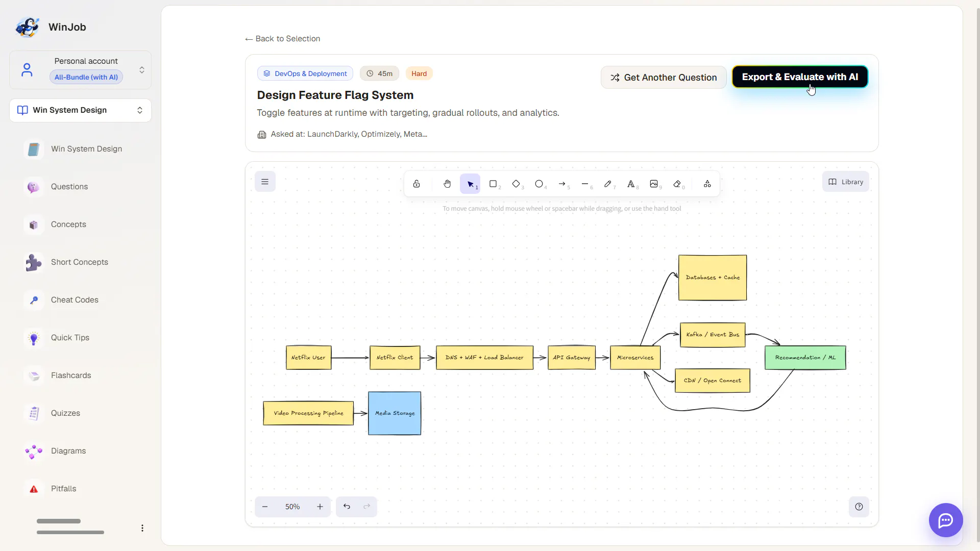Click the Hard difficulty badge

[x=419, y=73]
